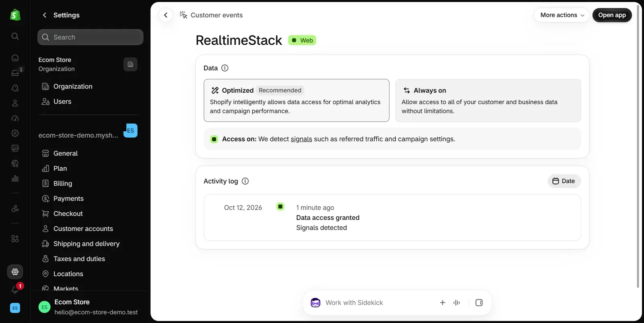Toggle the Sidekick side panel icon
Image resolution: width=644 pixels, height=323 pixels.
tap(479, 303)
